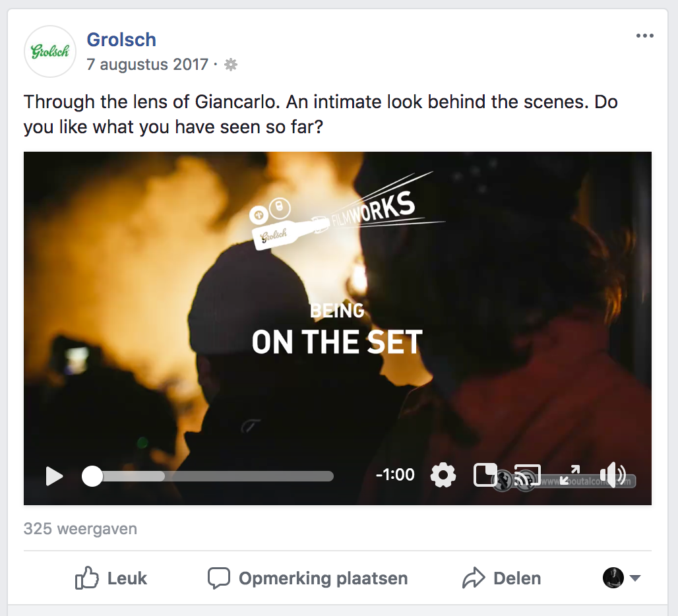
Task: Expand video to fullscreen
Action: pos(569,475)
